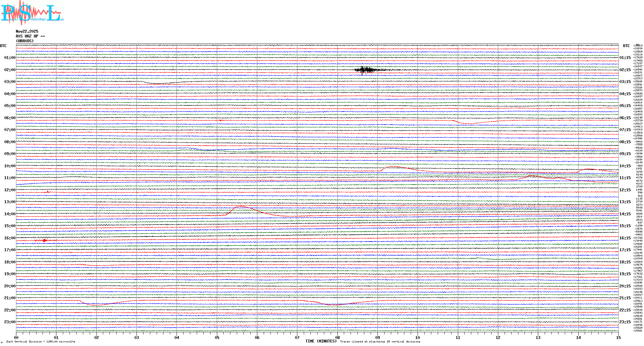This screenshot has height=346, width=644.
Task: Click the Each Vertical Division scale note
Action: click(41, 342)
